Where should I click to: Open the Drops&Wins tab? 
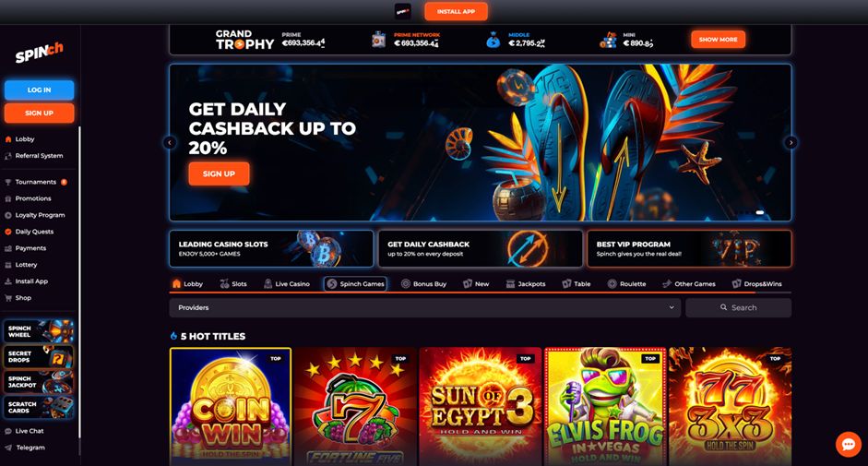point(756,283)
